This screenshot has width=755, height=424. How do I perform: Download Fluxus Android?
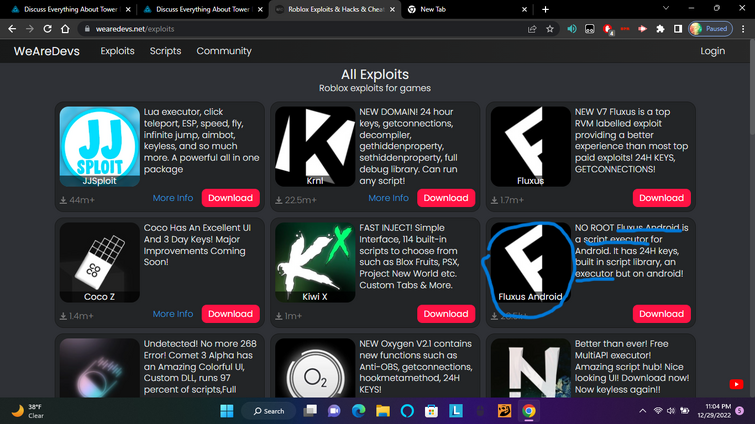coord(661,314)
